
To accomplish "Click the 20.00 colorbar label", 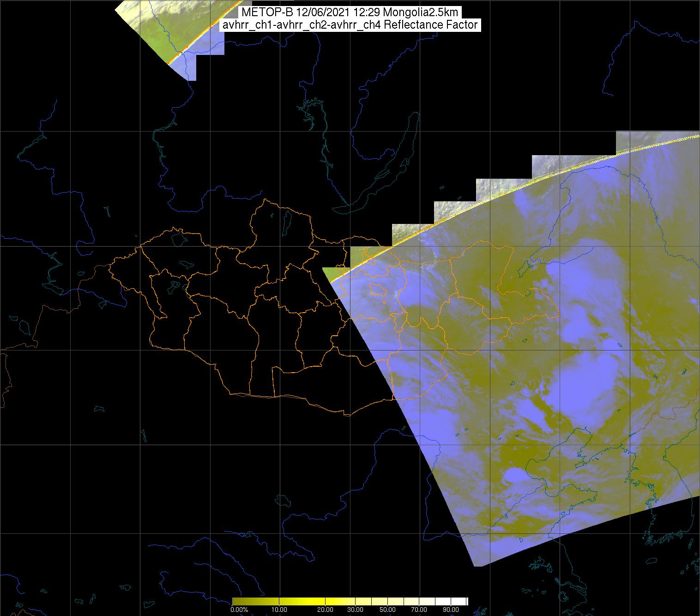I will [x=326, y=610].
